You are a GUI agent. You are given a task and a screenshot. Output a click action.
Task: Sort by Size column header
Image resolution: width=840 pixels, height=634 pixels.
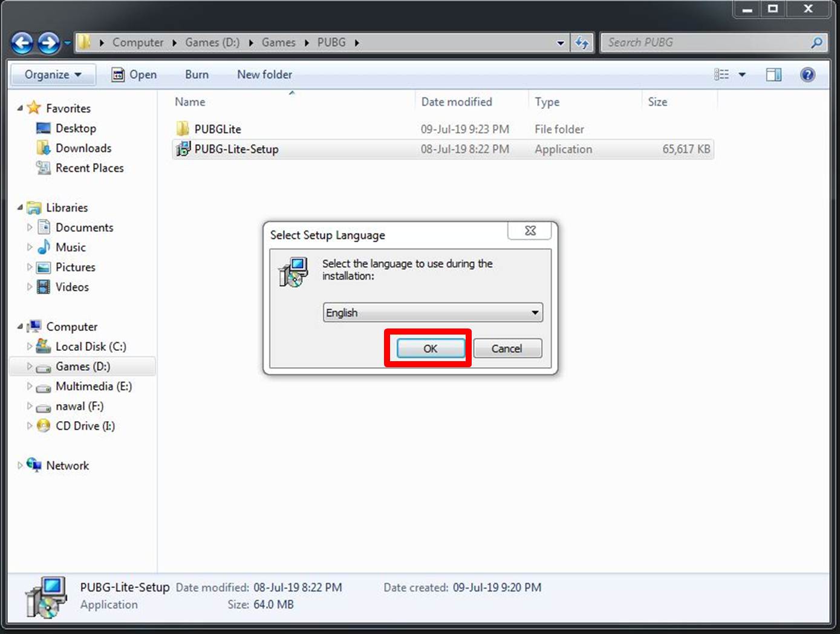click(x=679, y=102)
